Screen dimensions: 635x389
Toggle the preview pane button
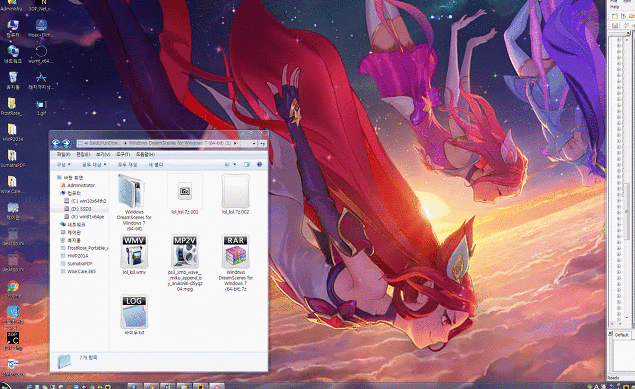[247, 165]
